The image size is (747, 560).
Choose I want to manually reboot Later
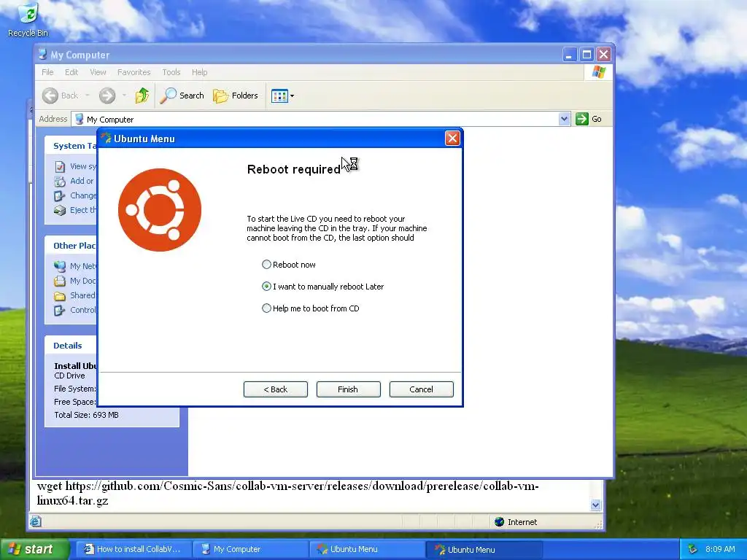[266, 286]
